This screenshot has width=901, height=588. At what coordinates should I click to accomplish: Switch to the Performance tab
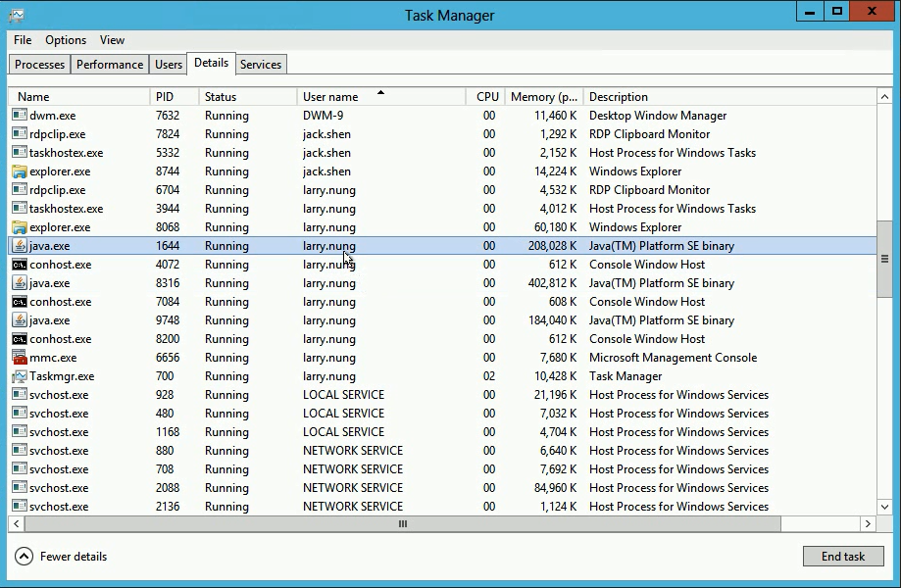pyautogui.click(x=110, y=65)
